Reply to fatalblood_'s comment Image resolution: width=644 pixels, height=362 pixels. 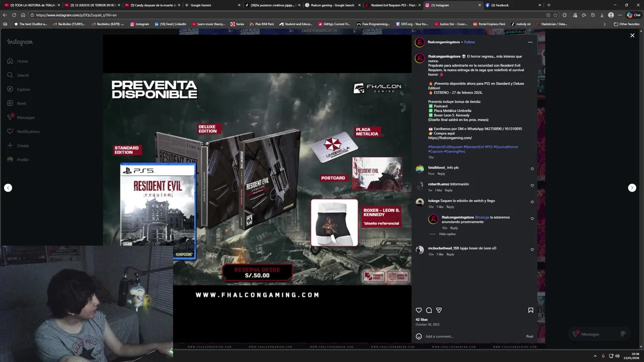[x=441, y=173]
